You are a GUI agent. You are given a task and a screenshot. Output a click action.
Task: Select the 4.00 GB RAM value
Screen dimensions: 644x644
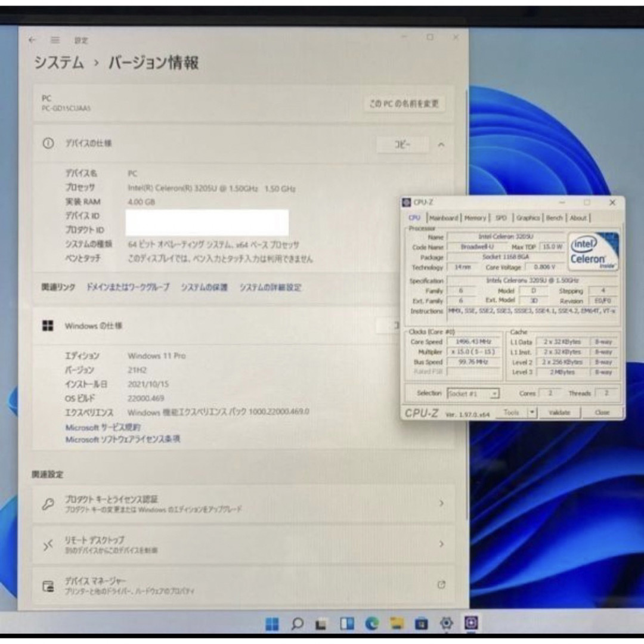pos(141,202)
